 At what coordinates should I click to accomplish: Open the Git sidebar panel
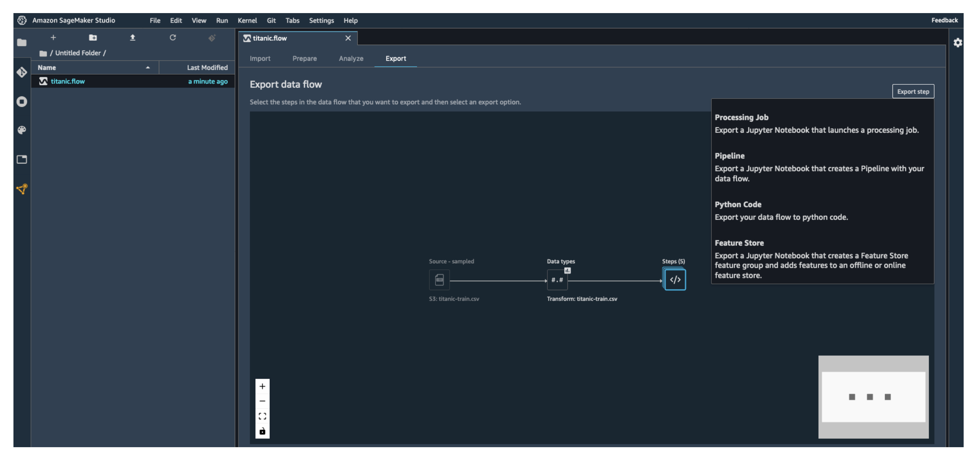pos(22,72)
